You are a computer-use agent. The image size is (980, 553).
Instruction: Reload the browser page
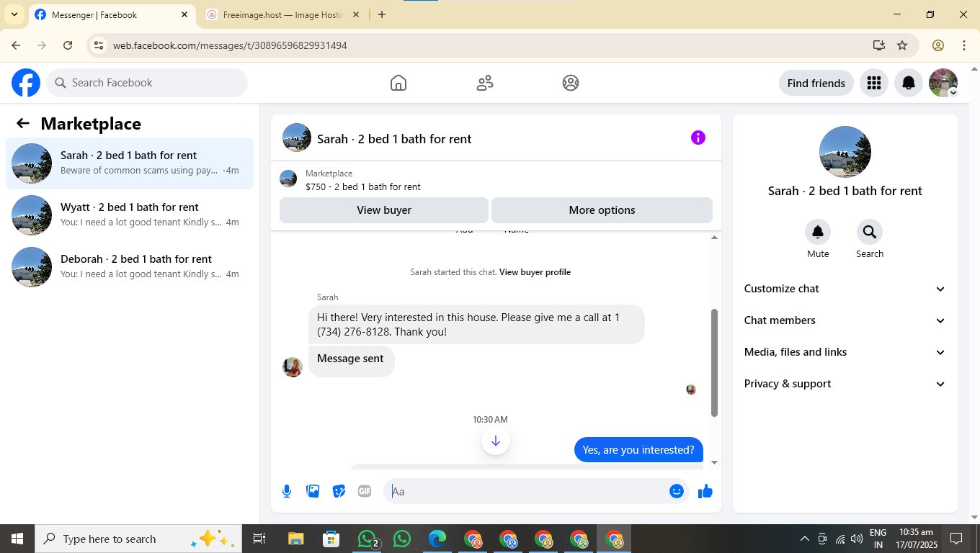coord(68,45)
